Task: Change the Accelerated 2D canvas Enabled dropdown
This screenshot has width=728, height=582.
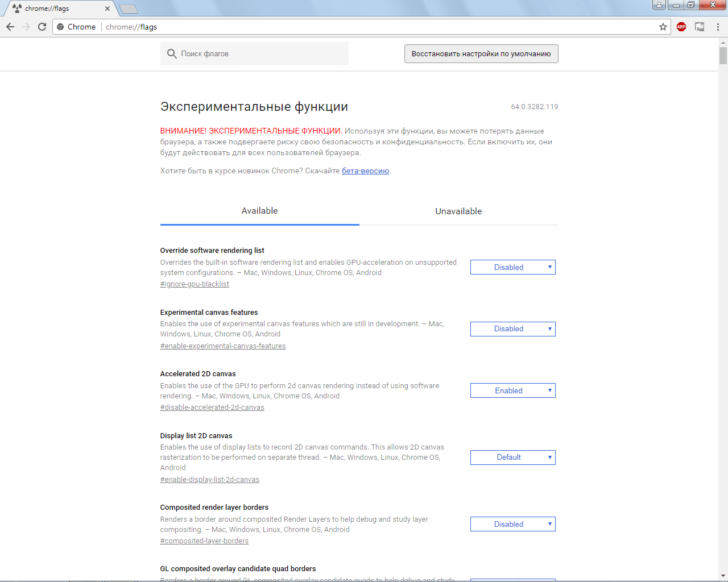Action: point(512,390)
